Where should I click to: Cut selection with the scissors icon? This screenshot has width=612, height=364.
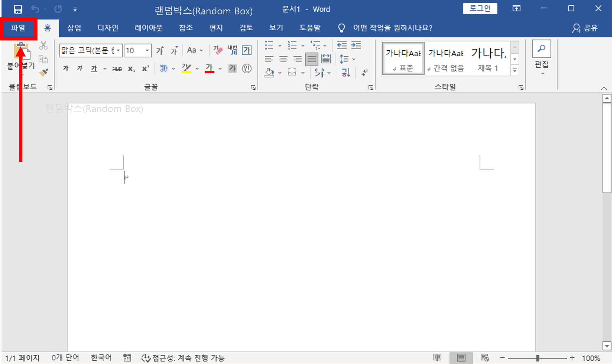tap(43, 45)
